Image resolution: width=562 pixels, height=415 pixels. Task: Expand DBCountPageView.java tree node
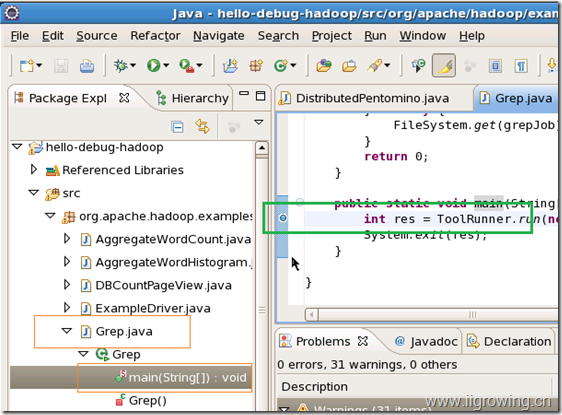[67, 285]
